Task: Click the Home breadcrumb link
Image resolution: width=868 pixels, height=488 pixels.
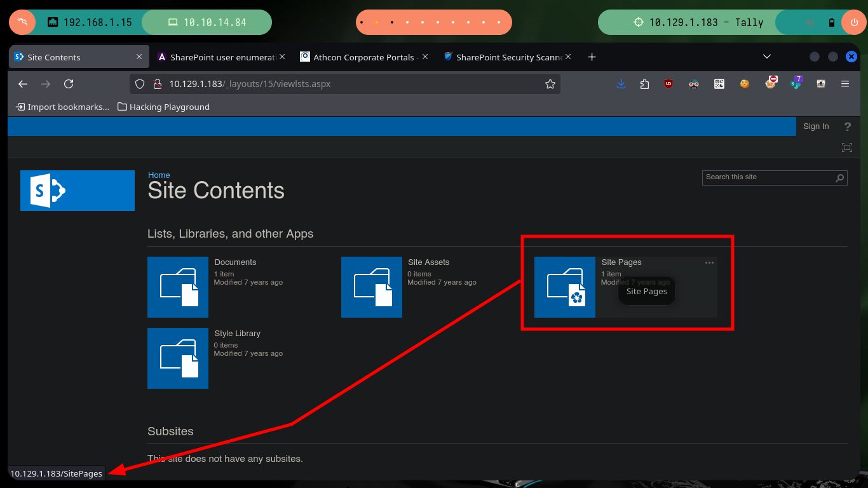Action: 159,175
